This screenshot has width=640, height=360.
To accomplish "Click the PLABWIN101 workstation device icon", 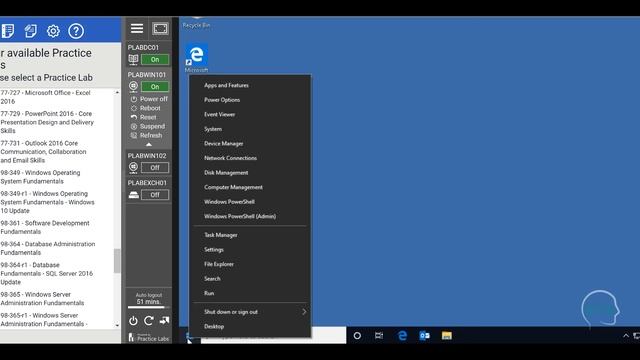I will (x=133, y=87).
